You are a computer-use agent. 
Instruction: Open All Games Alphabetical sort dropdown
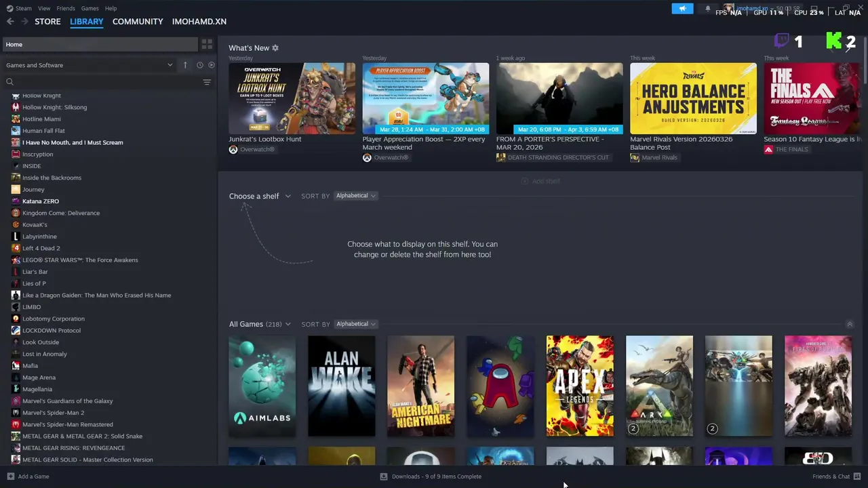(x=355, y=324)
